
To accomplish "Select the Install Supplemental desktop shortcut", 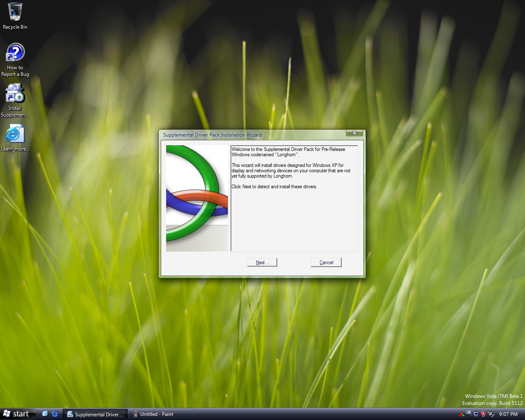I will (15, 100).
